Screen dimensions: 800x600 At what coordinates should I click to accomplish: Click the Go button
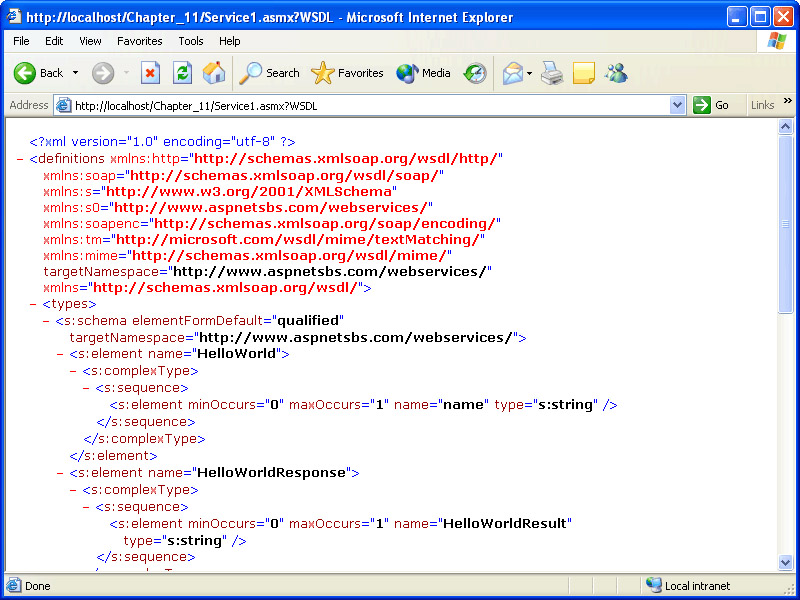point(712,105)
